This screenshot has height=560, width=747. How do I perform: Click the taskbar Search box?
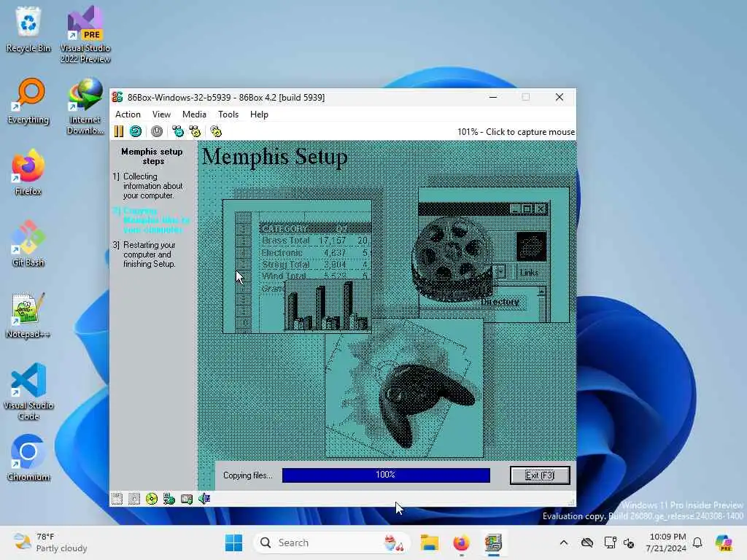tap(333, 542)
